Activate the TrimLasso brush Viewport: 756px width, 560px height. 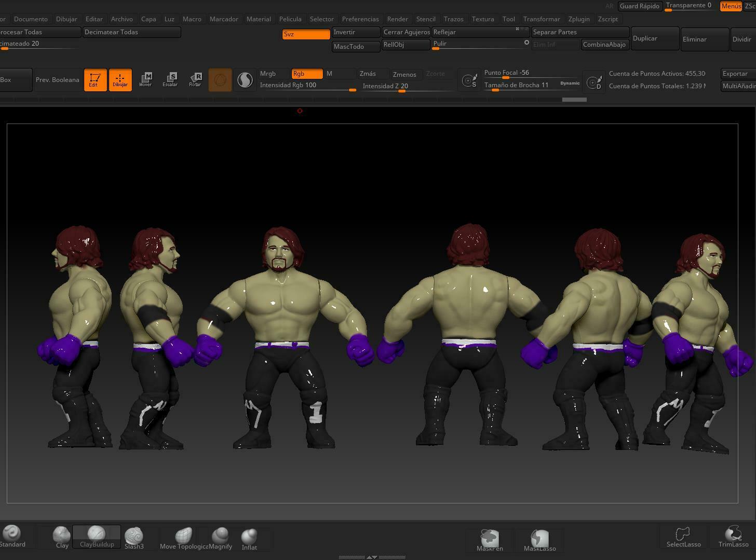[x=733, y=537]
